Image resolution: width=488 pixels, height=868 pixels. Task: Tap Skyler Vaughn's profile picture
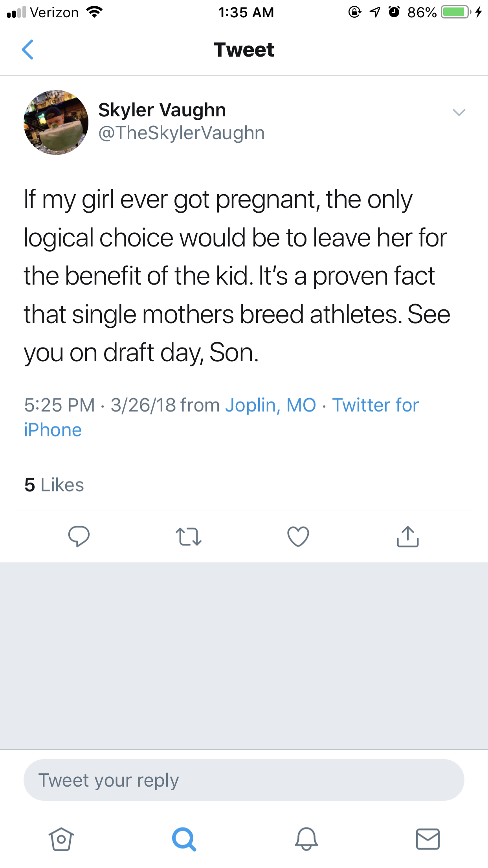click(56, 123)
